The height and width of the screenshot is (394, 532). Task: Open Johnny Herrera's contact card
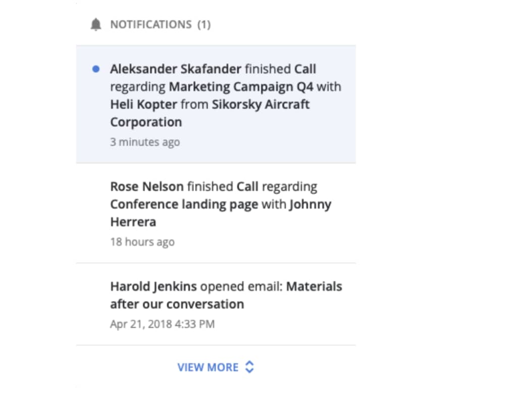click(309, 204)
